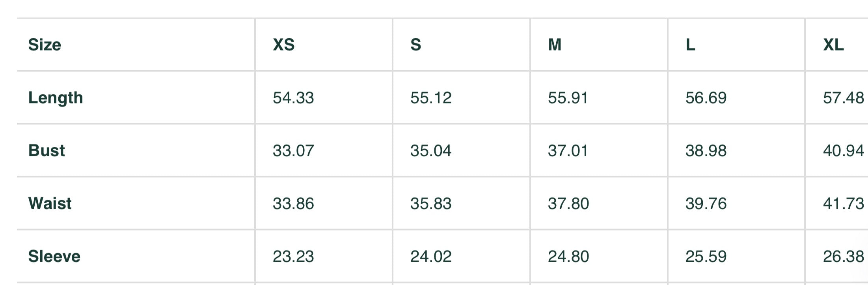868x285 pixels.
Task: Click the Size header cell
Action: click(x=45, y=45)
